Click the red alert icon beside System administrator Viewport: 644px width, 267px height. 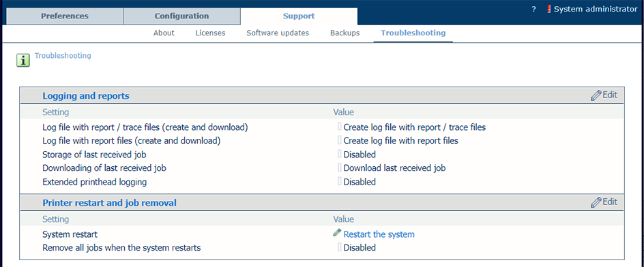549,9
